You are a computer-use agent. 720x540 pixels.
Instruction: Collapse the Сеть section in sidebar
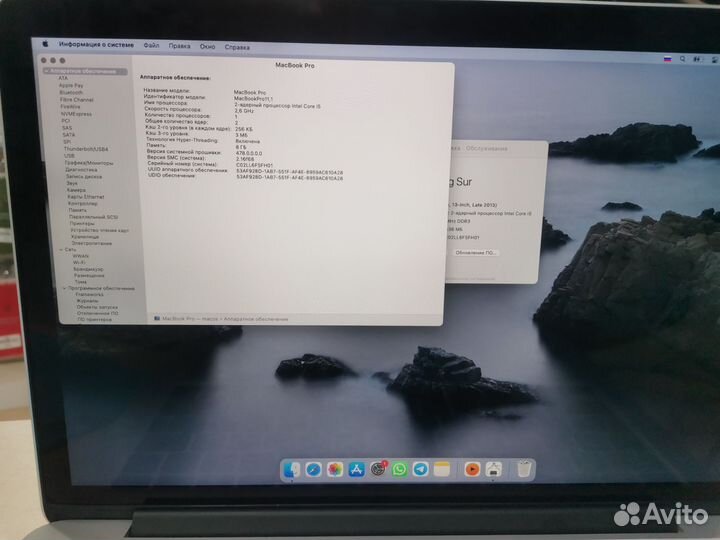pos(61,249)
